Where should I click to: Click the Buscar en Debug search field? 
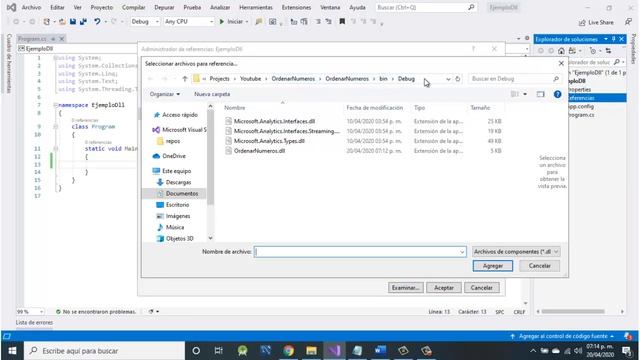(x=514, y=79)
